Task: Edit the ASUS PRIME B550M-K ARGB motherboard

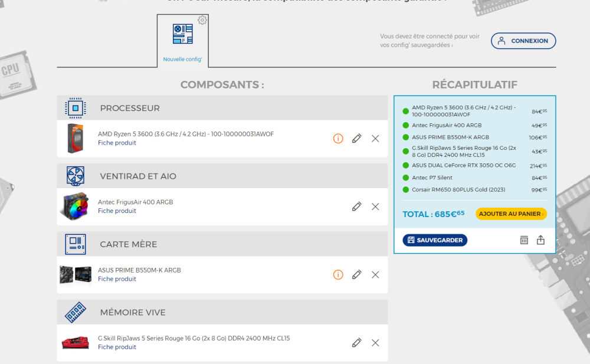Action: point(357,275)
